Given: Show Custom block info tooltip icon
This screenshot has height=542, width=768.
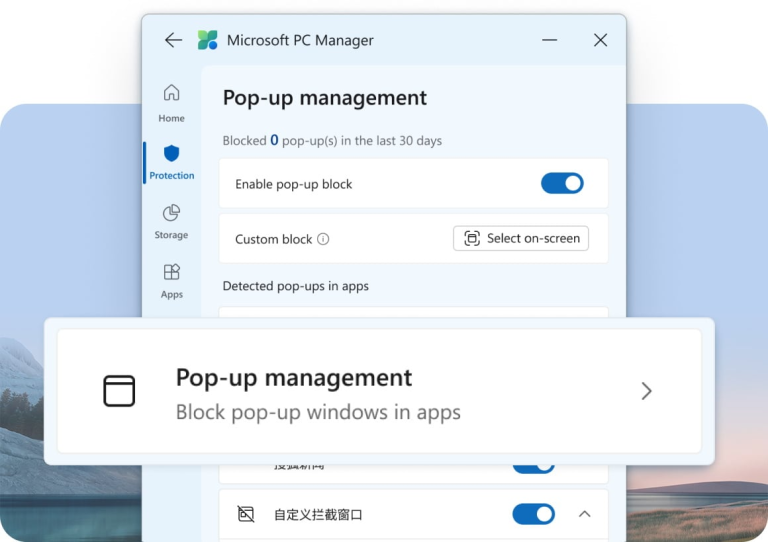Looking at the screenshot, I should tap(323, 239).
